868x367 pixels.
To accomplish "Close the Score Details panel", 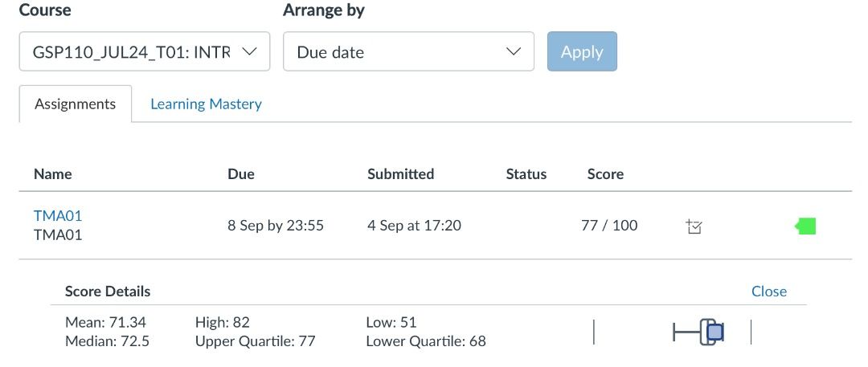I will 768,292.
